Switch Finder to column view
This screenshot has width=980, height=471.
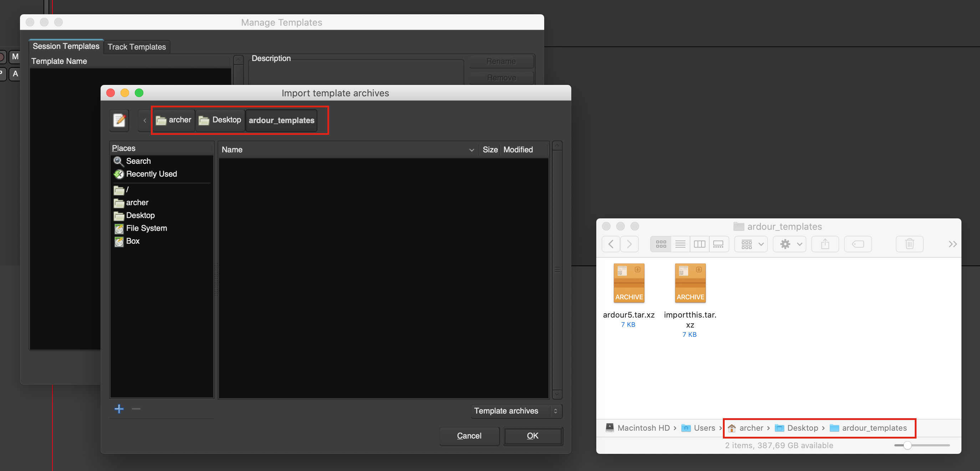coord(699,244)
